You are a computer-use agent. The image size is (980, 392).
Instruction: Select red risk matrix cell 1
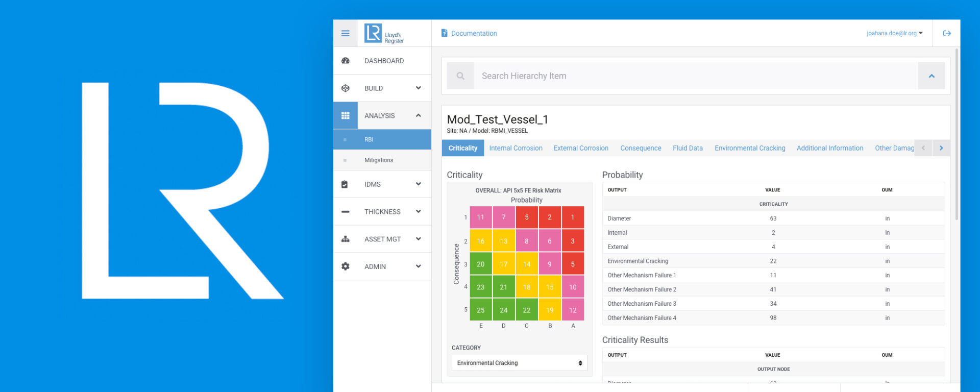573,217
